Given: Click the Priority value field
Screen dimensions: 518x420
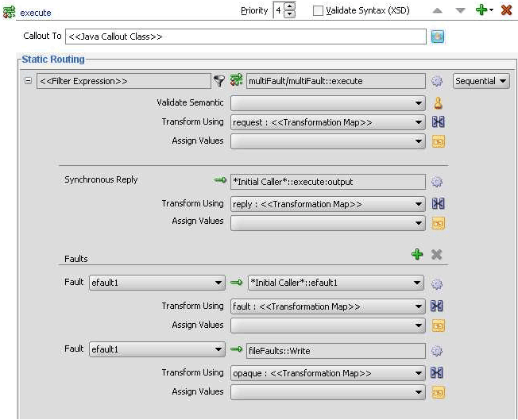Looking at the screenshot, I should click(x=279, y=10).
